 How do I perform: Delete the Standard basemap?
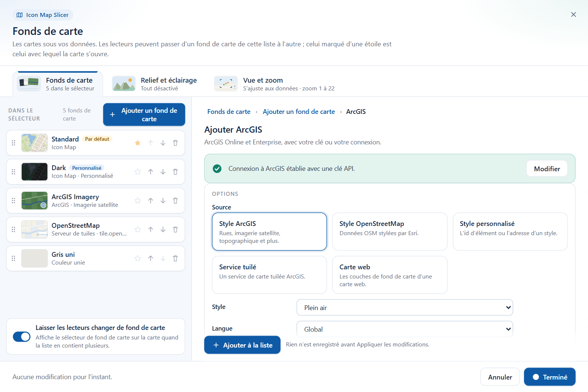click(175, 143)
